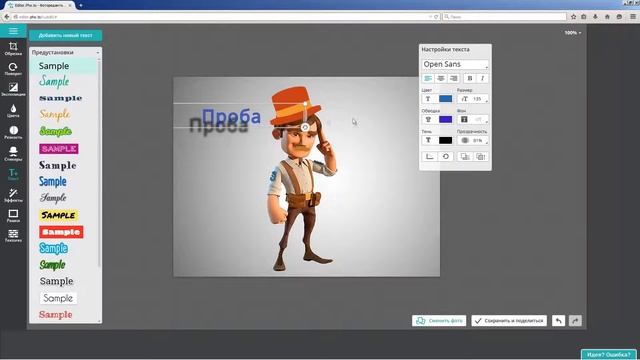The width and height of the screenshot is (640, 360).
Task: Click Add new text button
Action: coord(65,36)
